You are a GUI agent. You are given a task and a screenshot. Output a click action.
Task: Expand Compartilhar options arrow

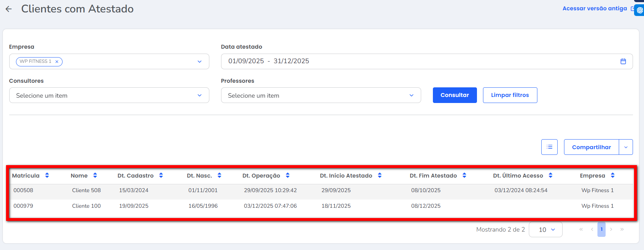pos(626,147)
